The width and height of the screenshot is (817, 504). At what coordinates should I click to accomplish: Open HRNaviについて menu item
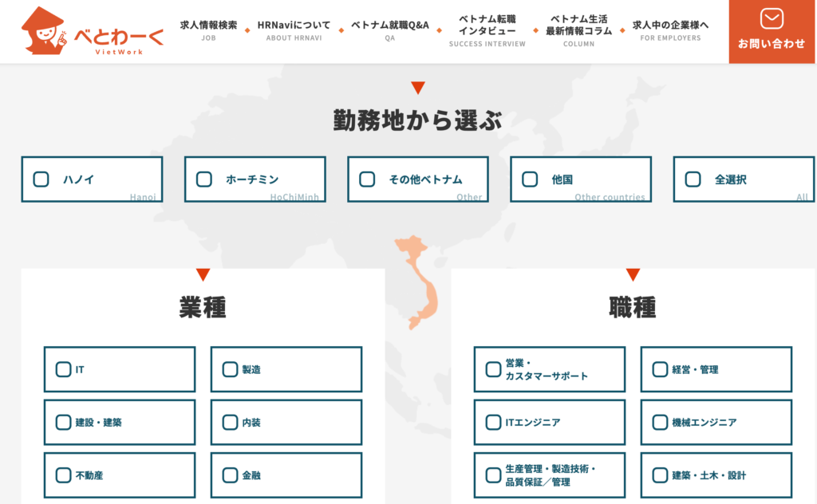coord(294,31)
